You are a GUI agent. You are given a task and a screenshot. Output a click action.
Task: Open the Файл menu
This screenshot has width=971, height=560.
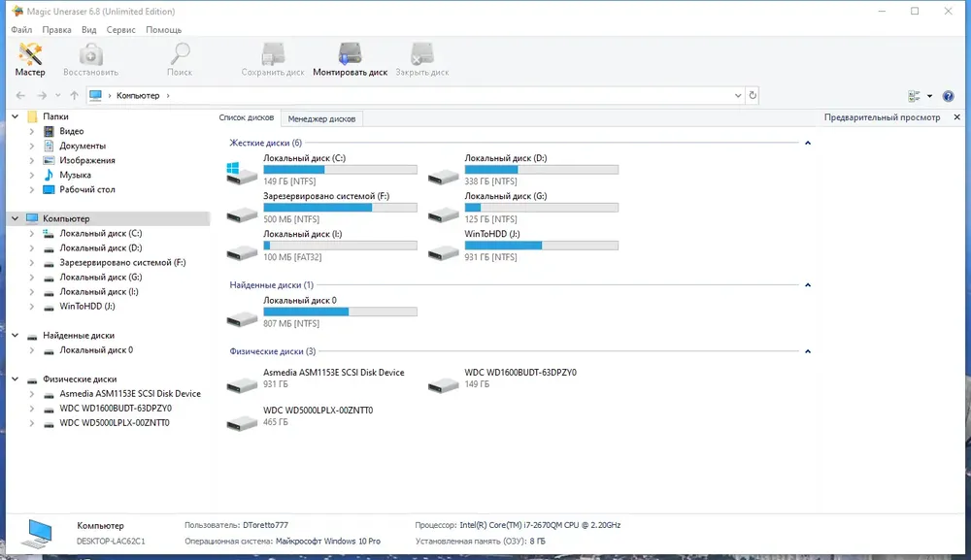(x=21, y=30)
